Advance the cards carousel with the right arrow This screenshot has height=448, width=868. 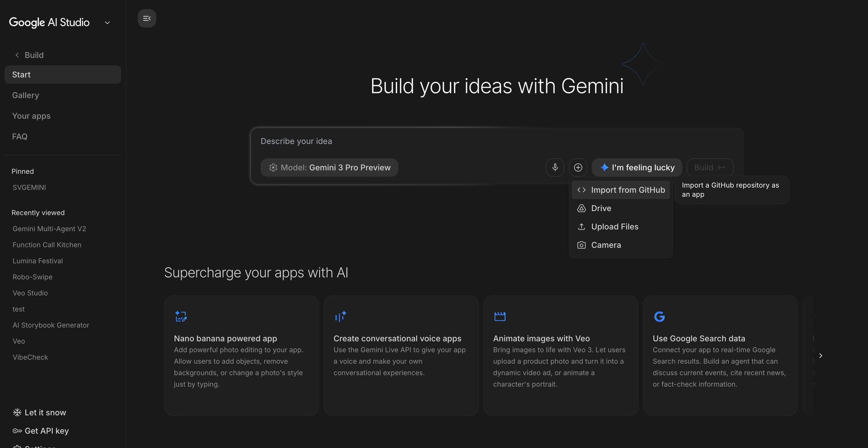pos(820,355)
